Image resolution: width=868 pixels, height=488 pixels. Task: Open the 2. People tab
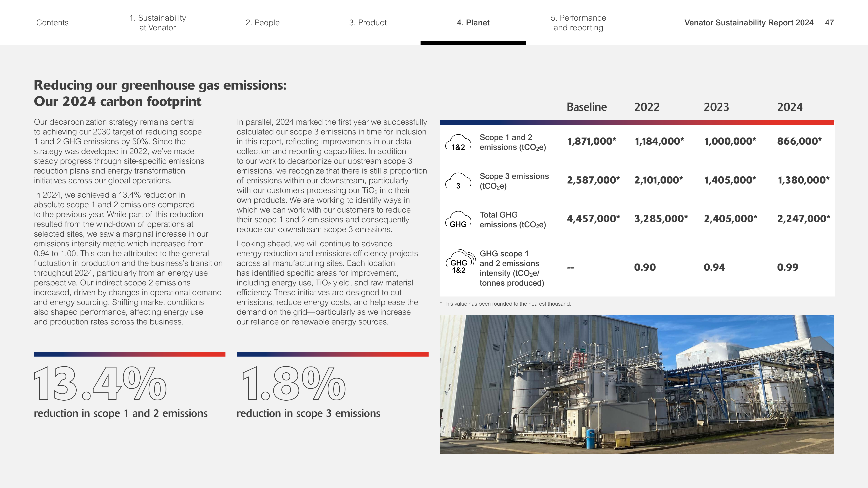click(x=263, y=23)
